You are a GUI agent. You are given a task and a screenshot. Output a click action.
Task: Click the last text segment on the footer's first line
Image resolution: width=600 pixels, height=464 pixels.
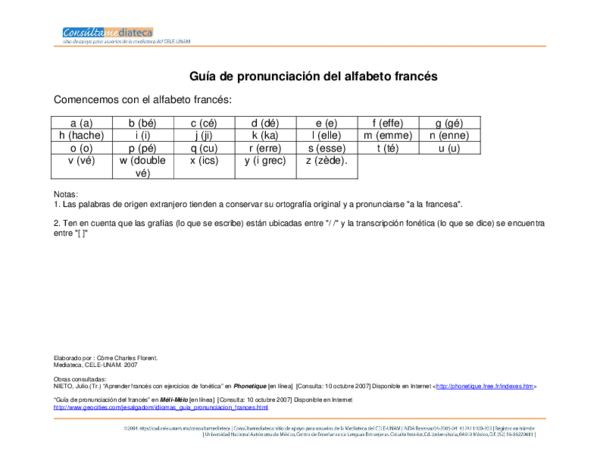pyautogui.click(x=522, y=428)
